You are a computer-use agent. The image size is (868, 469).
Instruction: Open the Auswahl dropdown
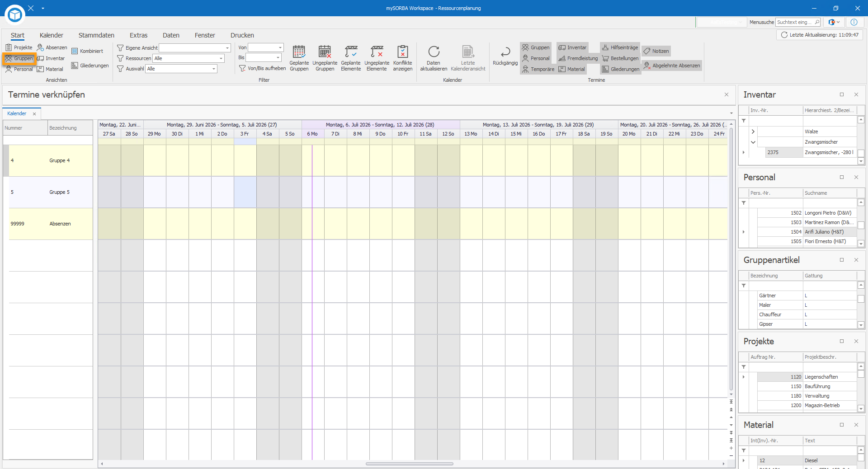[x=213, y=69]
